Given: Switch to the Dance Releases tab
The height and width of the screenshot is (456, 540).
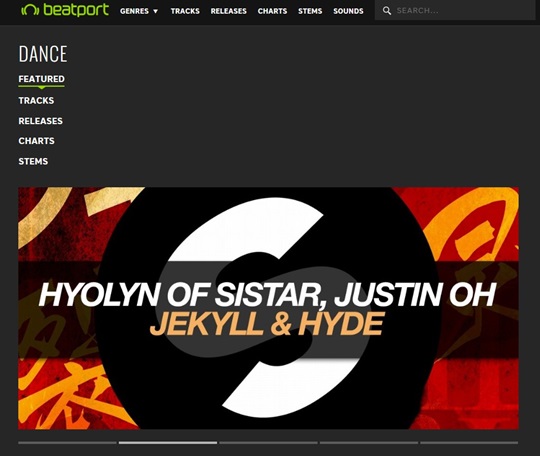Looking at the screenshot, I should [x=41, y=121].
